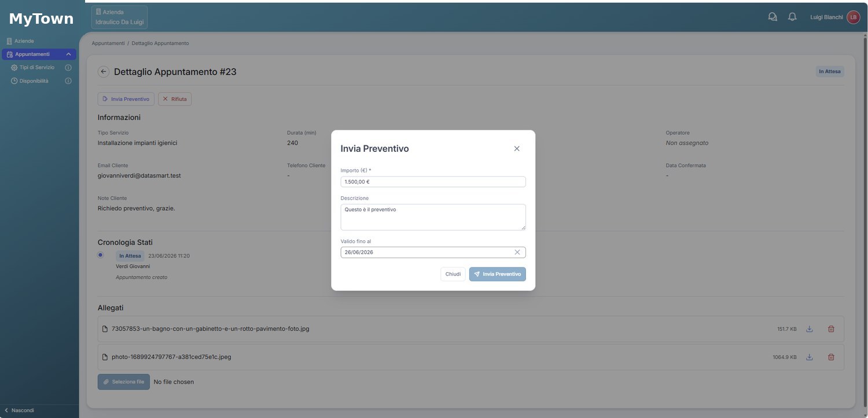Viewport: 868px width, 418px height.
Task: Click the Aziende building icon in sidebar
Action: (x=9, y=41)
